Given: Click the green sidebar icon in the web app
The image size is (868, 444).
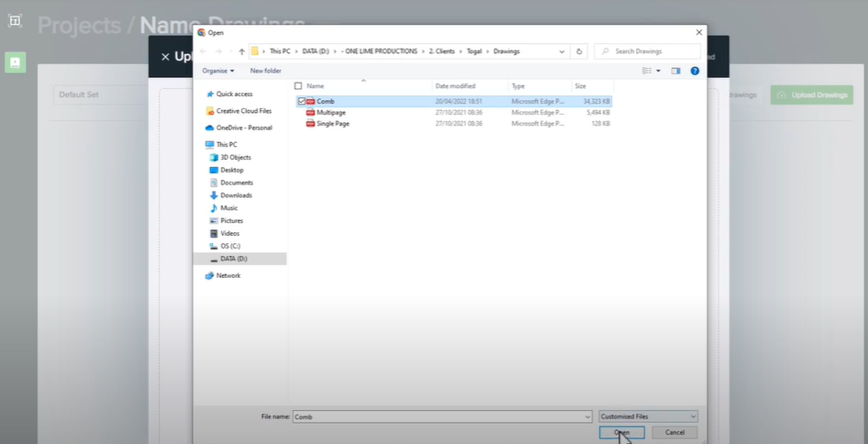Looking at the screenshot, I should point(15,62).
